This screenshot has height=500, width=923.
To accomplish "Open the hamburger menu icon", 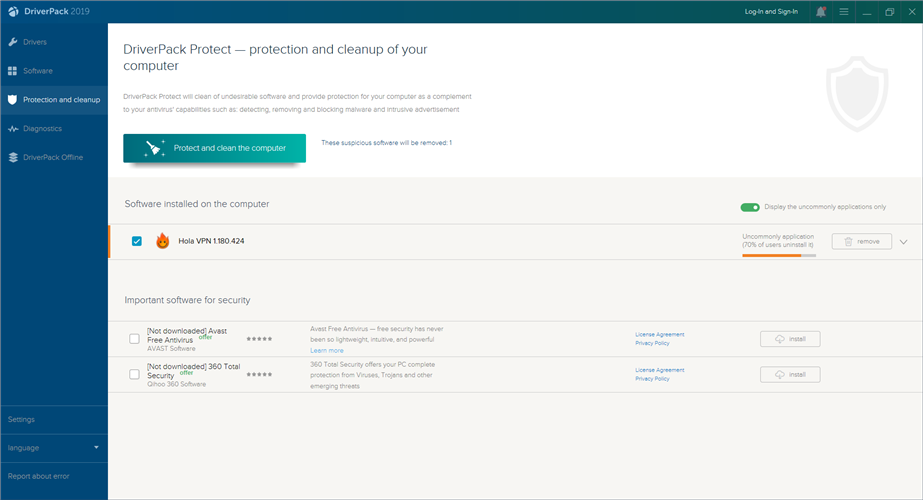I will point(844,12).
